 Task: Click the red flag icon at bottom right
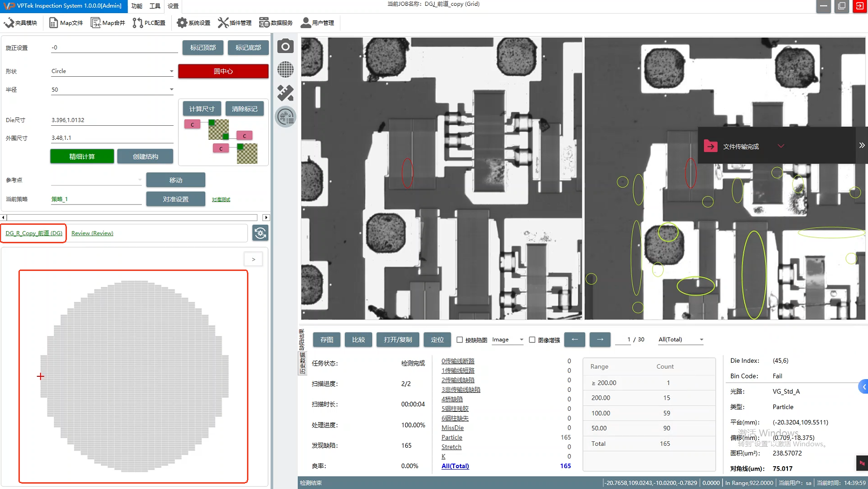[x=862, y=463]
